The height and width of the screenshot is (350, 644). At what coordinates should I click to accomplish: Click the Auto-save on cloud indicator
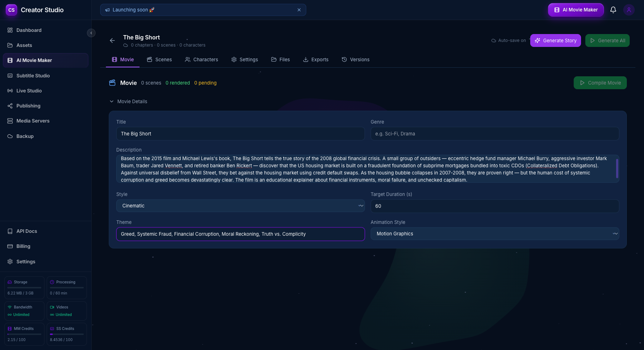(x=508, y=40)
